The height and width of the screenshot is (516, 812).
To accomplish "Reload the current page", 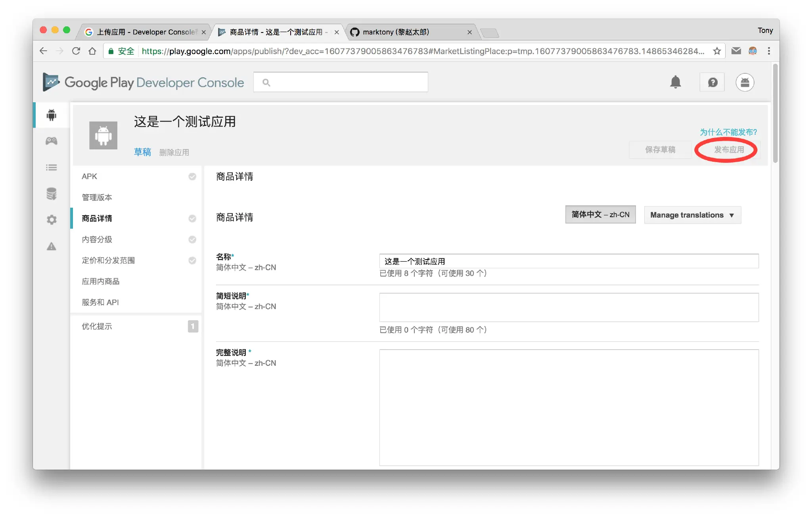I will [76, 51].
